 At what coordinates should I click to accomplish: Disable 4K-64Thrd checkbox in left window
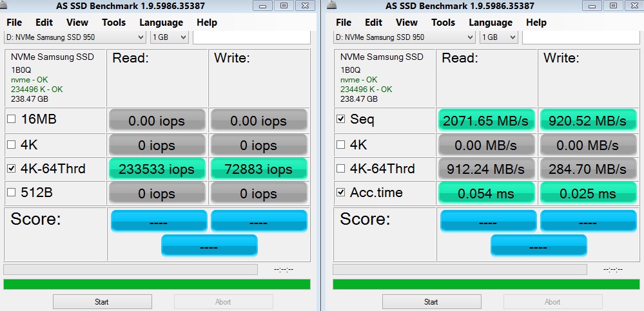click(x=12, y=169)
